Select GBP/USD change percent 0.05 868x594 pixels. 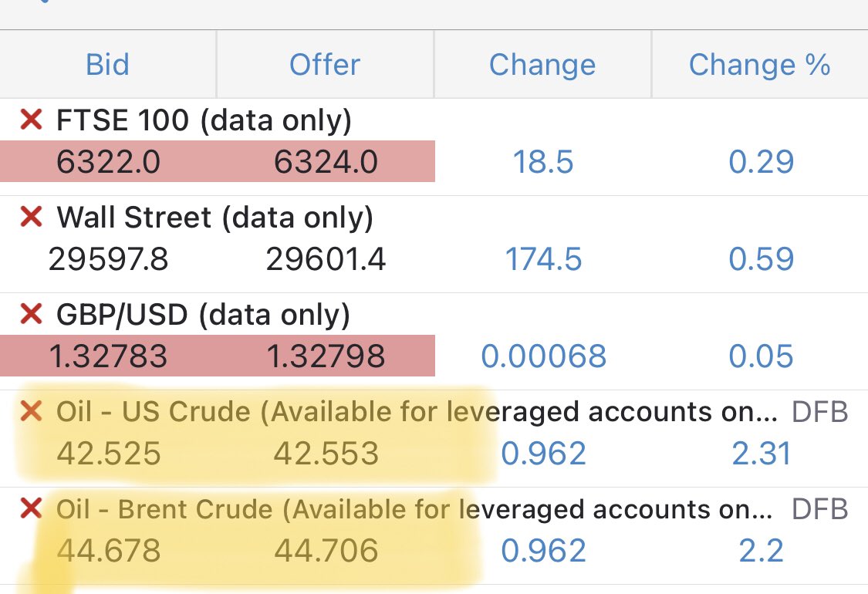click(x=762, y=356)
